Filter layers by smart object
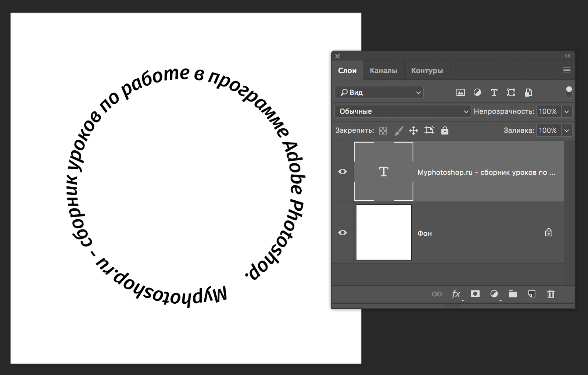Image resolution: width=588 pixels, height=375 pixels. point(528,93)
